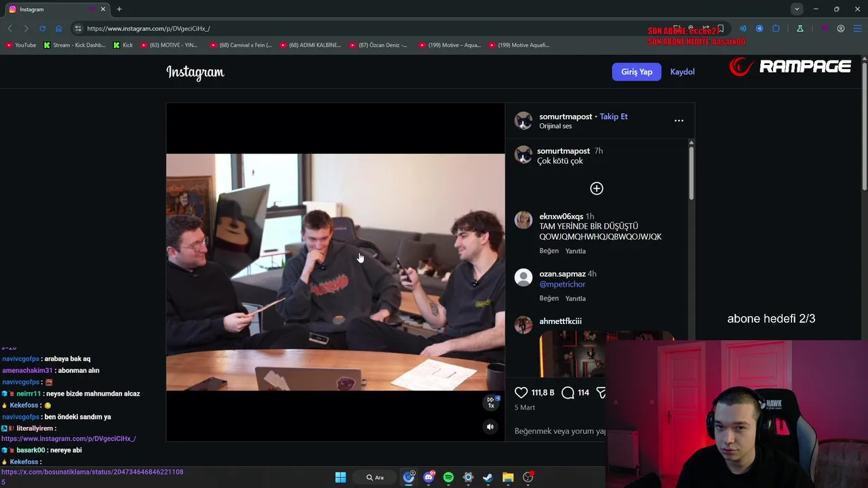The image size is (868, 488).
Task: Reload the page
Action: tap(42, 28)
